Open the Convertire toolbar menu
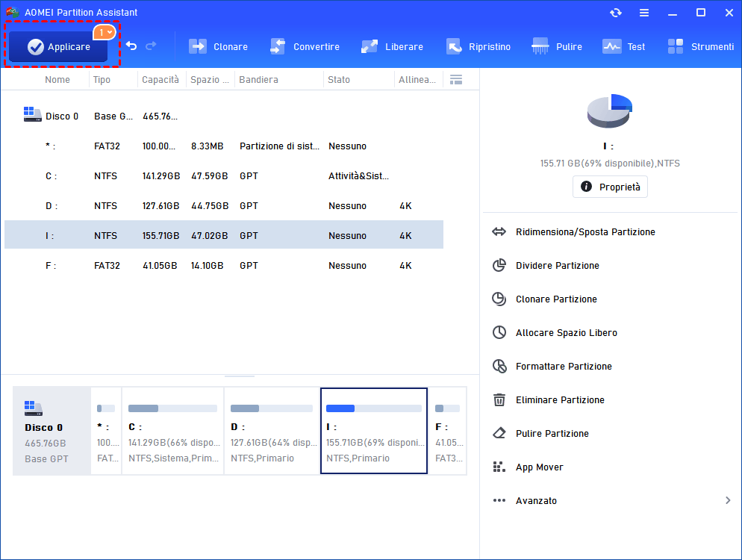The height and width of the screenshot is (560, 742). (305, 46)
